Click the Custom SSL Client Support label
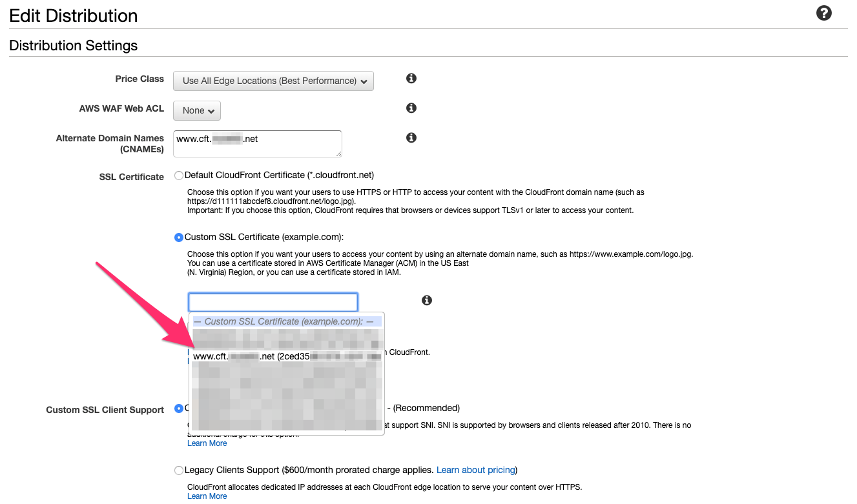The image size is (857, 504). click(105, 410)
